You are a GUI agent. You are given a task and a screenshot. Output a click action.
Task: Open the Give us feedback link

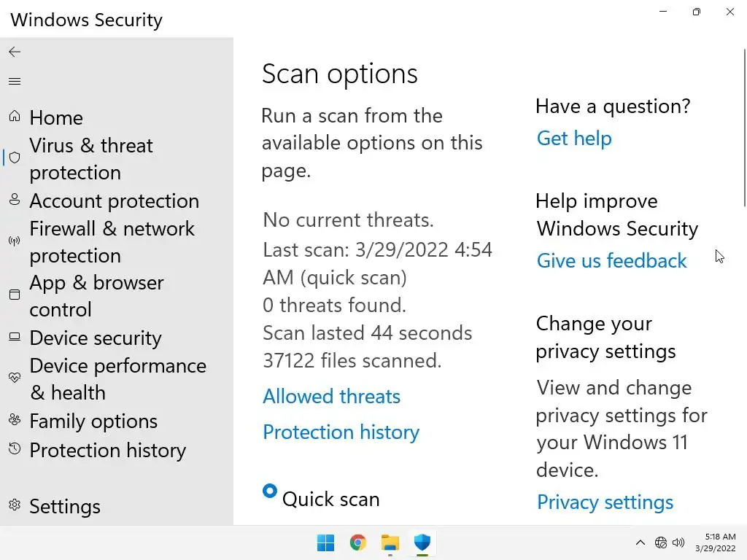[x=611, y=261]
